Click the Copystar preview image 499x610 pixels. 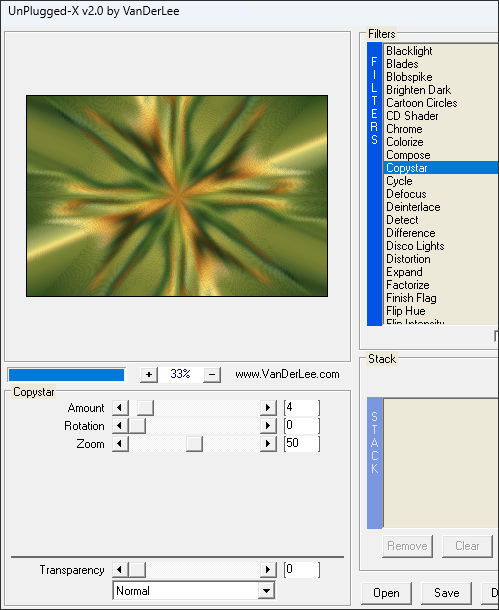177,196
